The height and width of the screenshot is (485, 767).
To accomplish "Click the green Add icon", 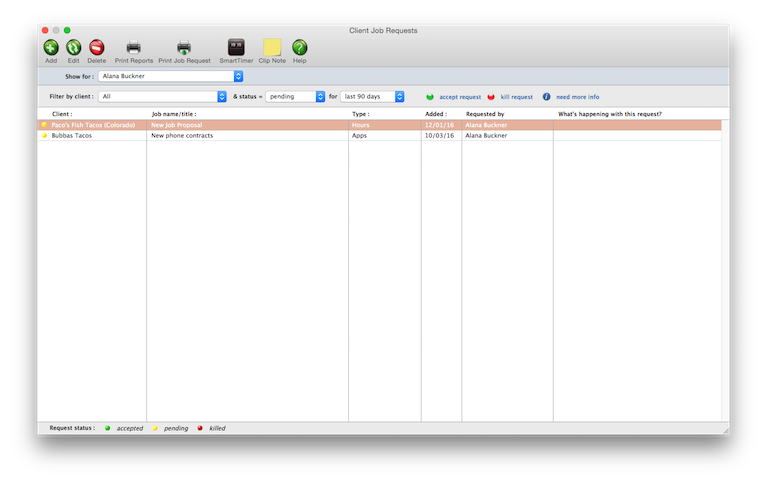I will [x=50, y=47].
